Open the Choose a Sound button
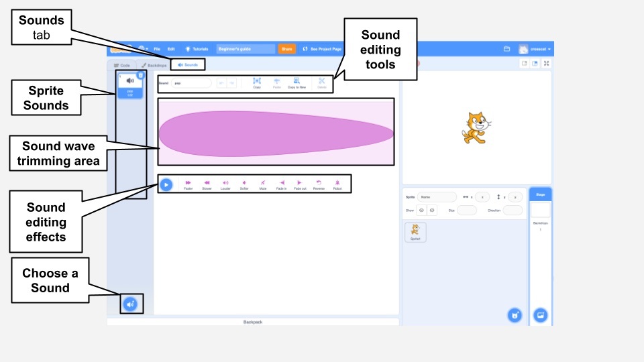Screen dimensions: 644x362 (x=130, y=304)
